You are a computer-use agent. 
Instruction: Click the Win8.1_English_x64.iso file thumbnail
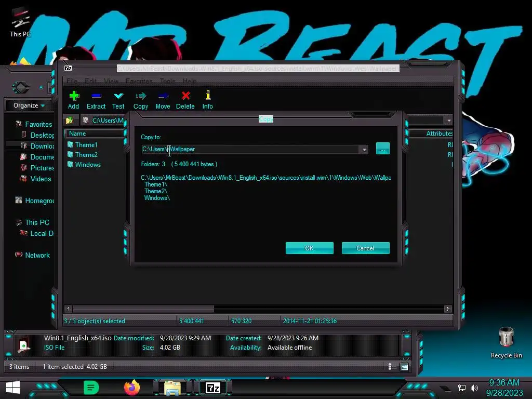pyautogui.click(x=24, y=345)
